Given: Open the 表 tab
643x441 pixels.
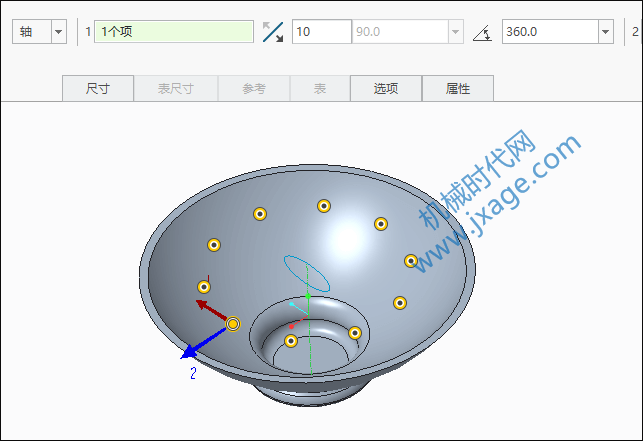Looking at the screenshot, I should click(320, 88).
